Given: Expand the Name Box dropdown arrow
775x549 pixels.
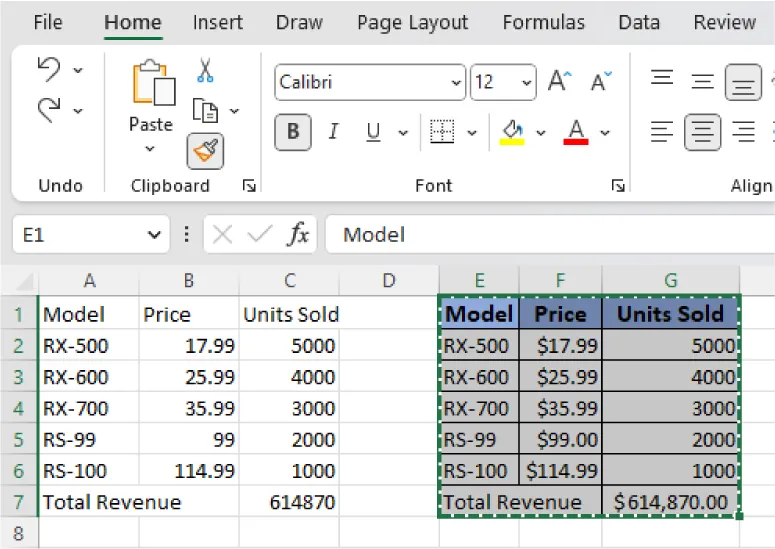Looking at the screenshot, I should point(153,235).
